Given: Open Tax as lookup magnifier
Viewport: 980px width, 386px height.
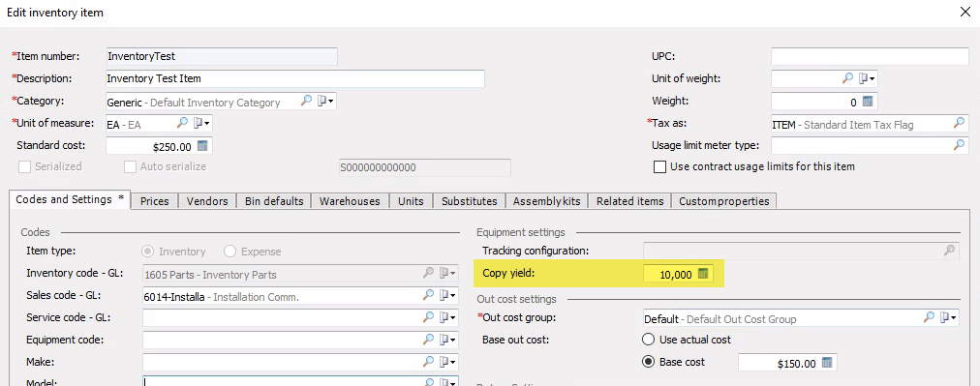Looking at the screenshot, I should point(959,123).
